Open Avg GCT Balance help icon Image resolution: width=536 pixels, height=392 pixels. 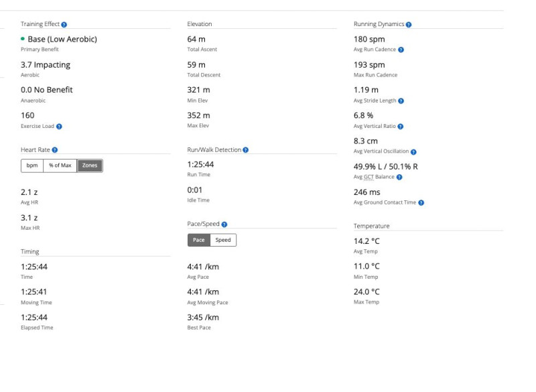[399, 177]
